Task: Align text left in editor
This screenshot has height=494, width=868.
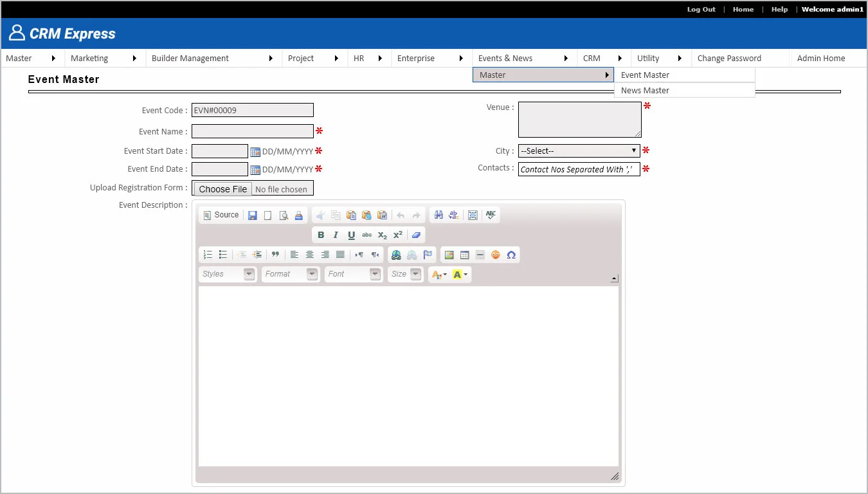Action: coord(294,255)
